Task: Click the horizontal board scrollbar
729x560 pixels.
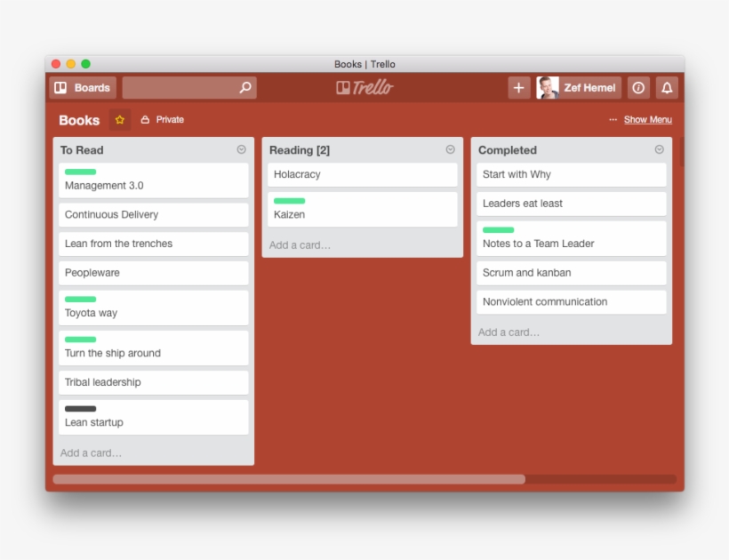Action: point(289,479)
